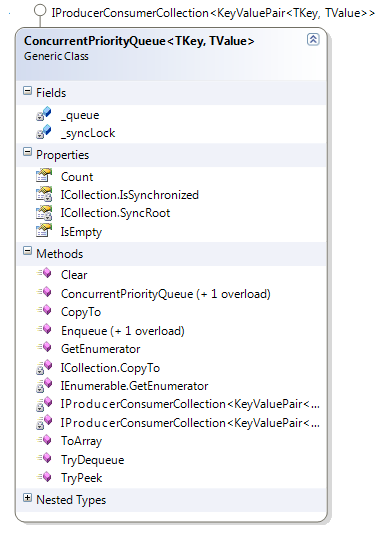This screenshot has height=535, width=385.
Task: Click the TryDequeue method icon
Action: click(x=44, y=458)
